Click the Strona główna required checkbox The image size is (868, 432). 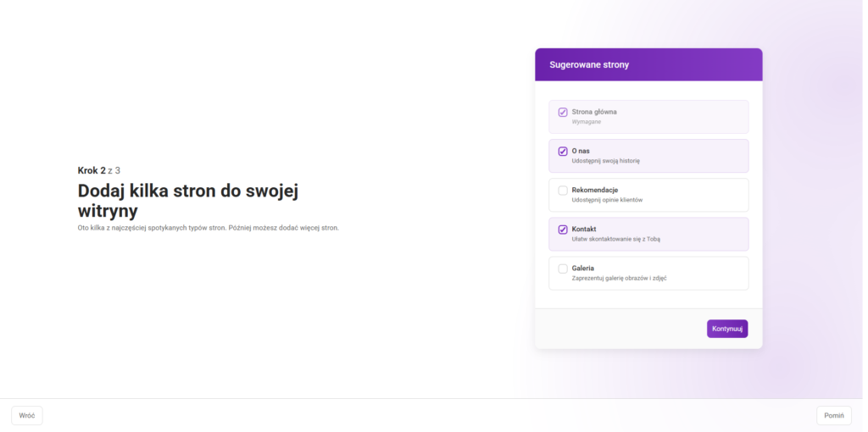coord(563,112)
